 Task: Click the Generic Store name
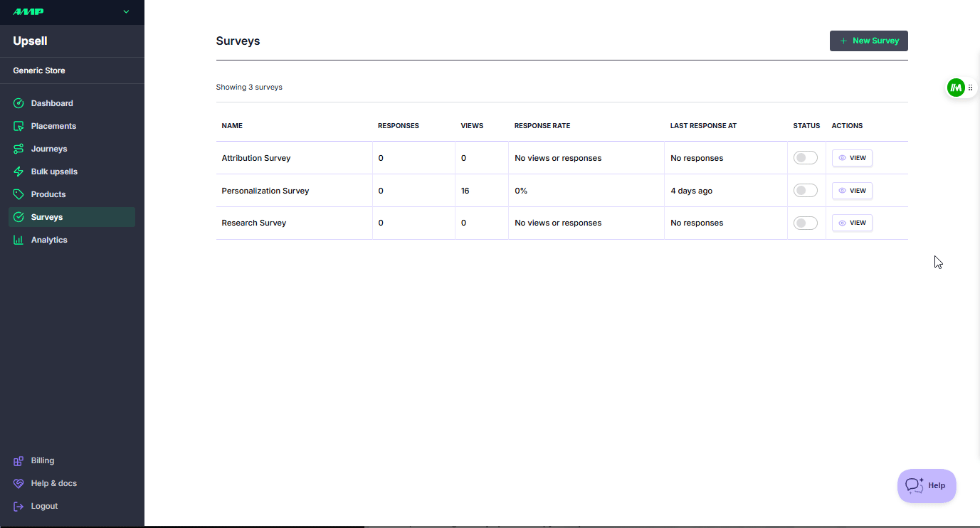[39, 70]
